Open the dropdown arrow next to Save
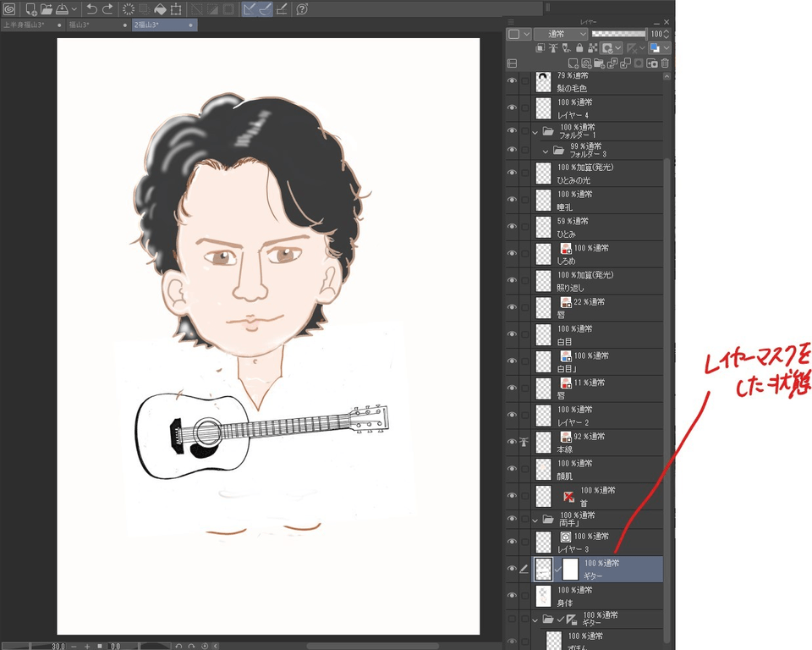 coord(74,8)
